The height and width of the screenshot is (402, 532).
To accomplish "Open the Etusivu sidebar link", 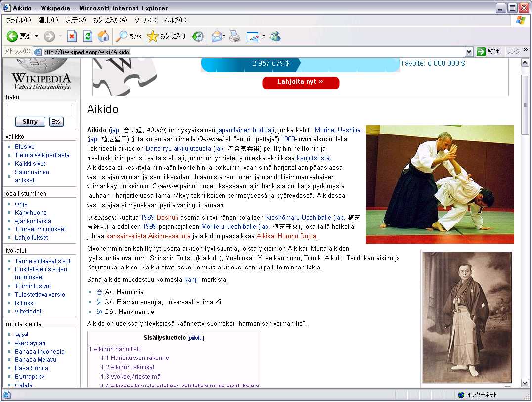I will (x=24, y=146).
